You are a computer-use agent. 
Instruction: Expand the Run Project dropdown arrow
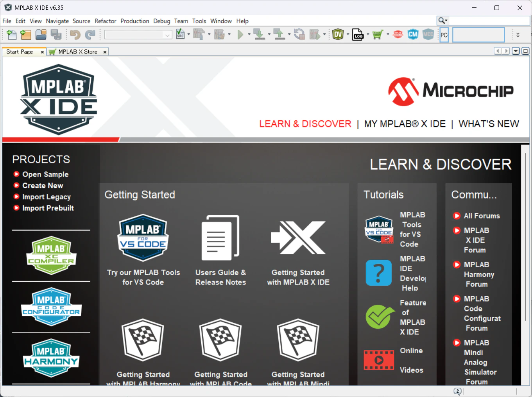(249, 34)
